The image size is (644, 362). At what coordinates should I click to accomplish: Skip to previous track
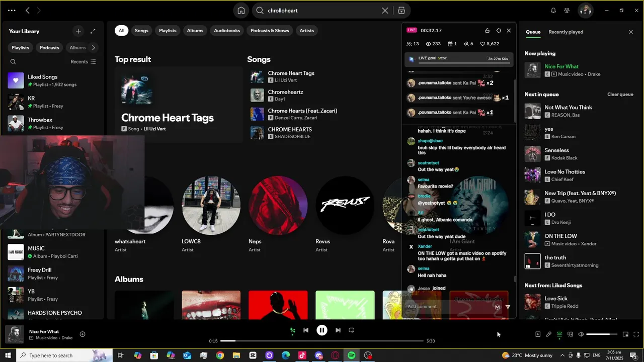point(306,330)
